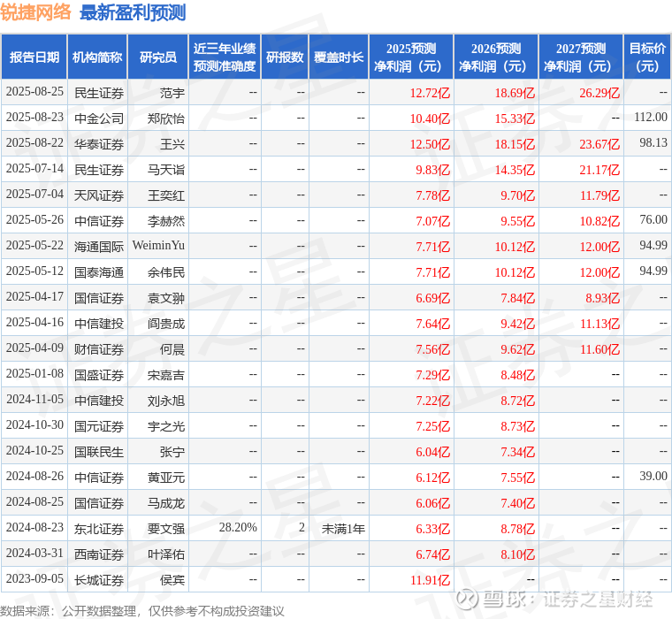
Task: Click target price 112.00
Action: (x=651, y=117)
